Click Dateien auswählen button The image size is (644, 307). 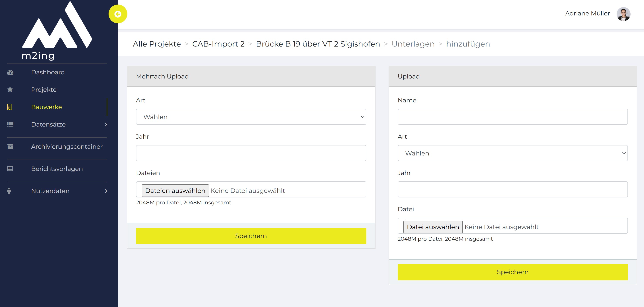pos(175,191)
